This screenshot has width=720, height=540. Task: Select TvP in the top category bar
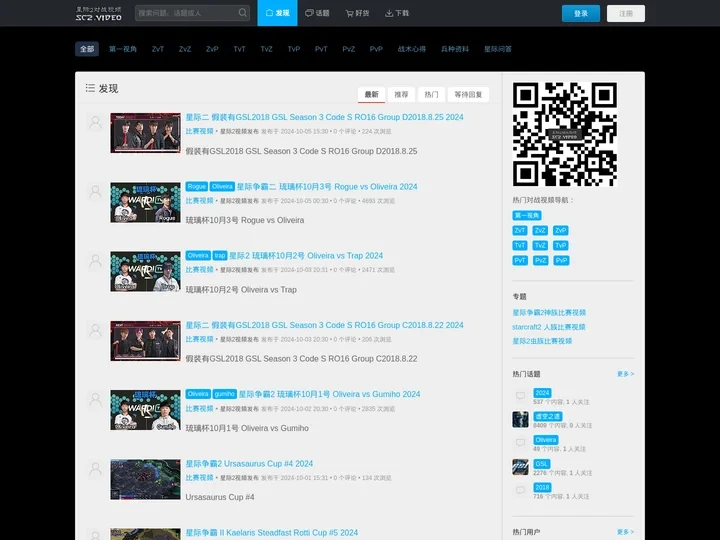point(294,49)
